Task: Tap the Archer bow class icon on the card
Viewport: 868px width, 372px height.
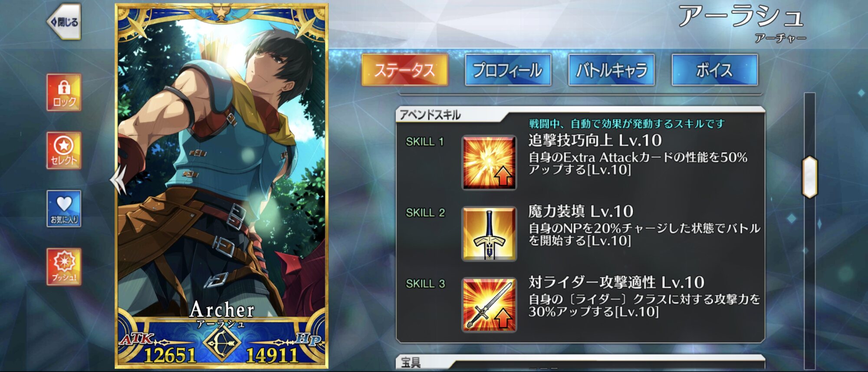Action: [222, 344]
